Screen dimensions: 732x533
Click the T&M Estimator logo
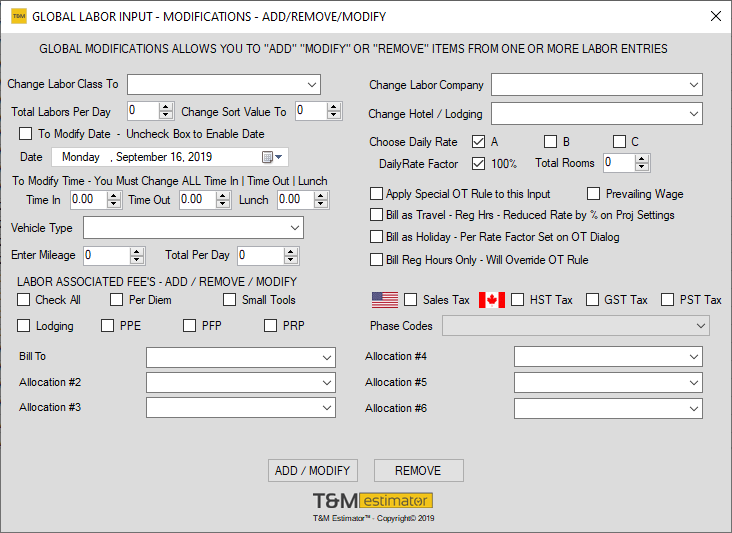point(373,501)
